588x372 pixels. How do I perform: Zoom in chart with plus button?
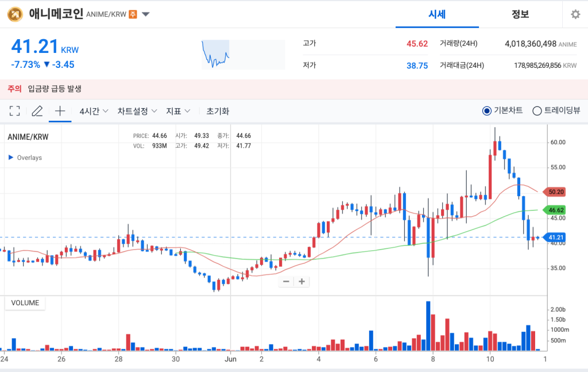302,281
